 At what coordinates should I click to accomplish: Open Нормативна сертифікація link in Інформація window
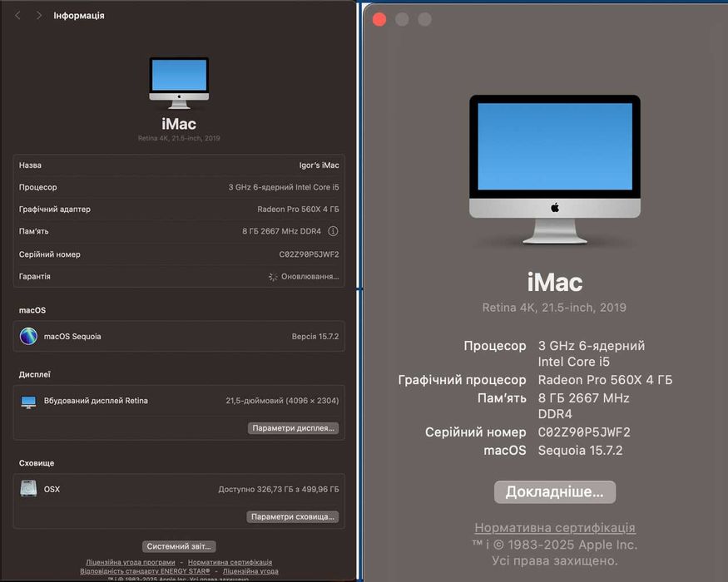pos(230,562)
